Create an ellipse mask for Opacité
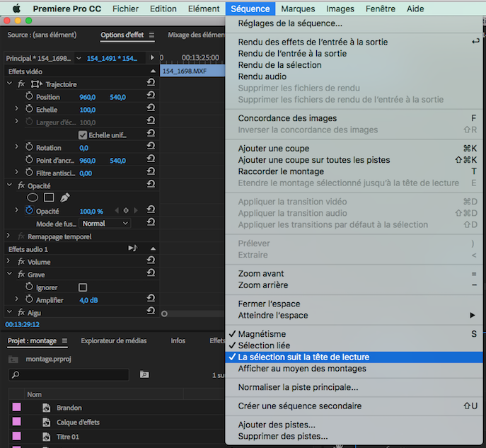 (x=33, y=197)
